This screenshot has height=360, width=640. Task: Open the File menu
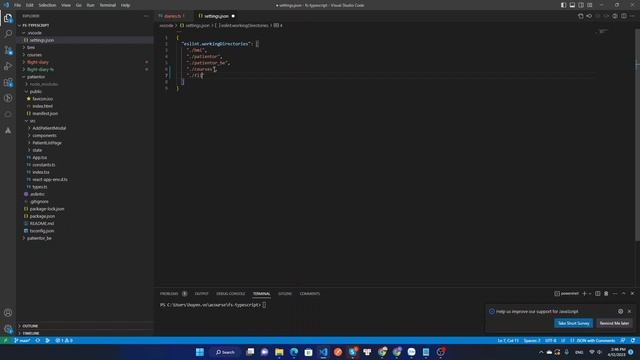[x=17, y=5]
